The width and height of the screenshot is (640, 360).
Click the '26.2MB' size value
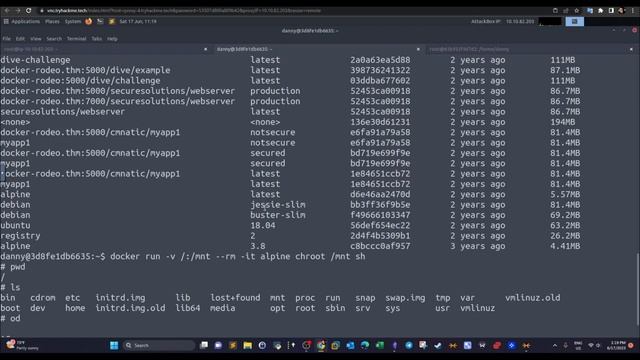pos(565,236)
